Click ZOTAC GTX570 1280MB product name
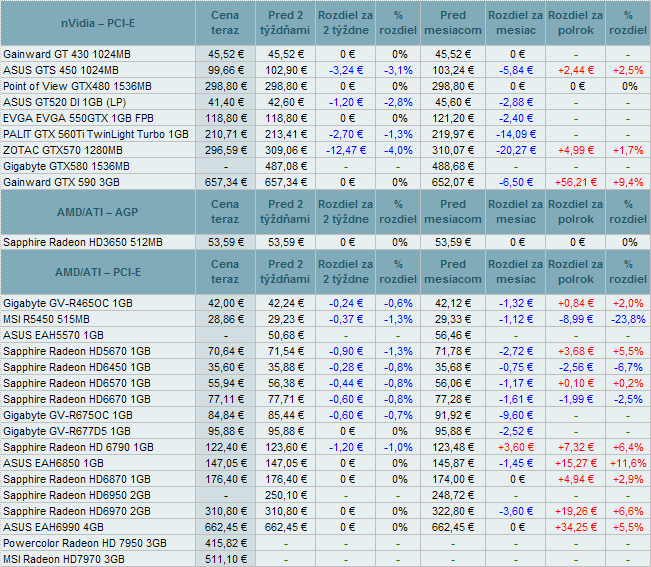 point(63,150)
